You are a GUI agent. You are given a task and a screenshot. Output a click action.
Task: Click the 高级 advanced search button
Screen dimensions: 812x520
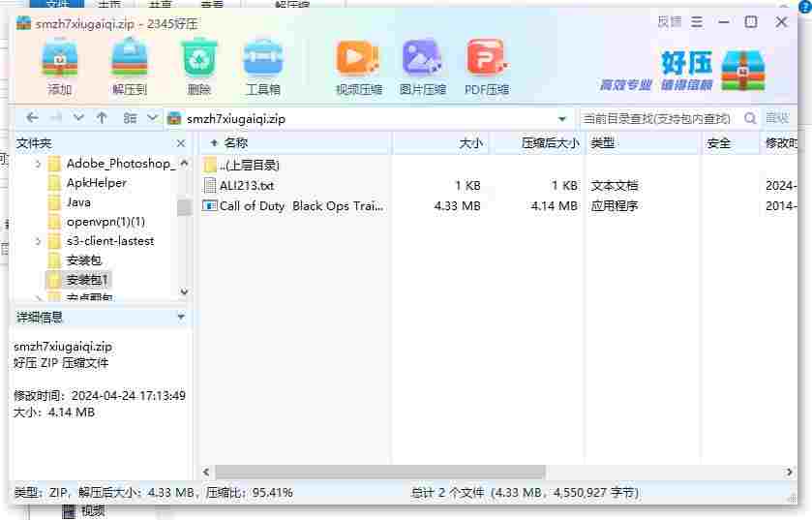tap(777, 118)
